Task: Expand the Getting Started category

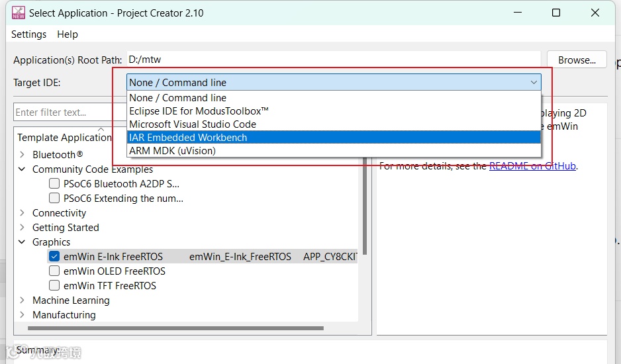Action: click(x=23, y=228)
